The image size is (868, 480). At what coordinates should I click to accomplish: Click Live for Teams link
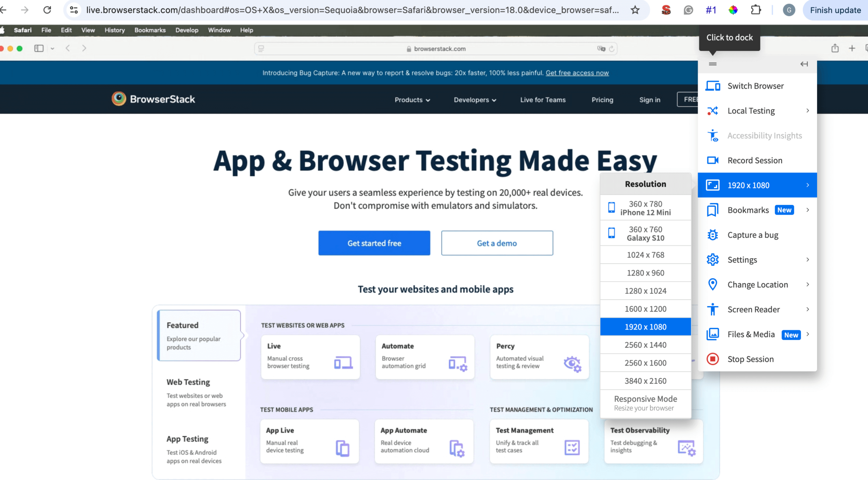(x=543, y=100)
